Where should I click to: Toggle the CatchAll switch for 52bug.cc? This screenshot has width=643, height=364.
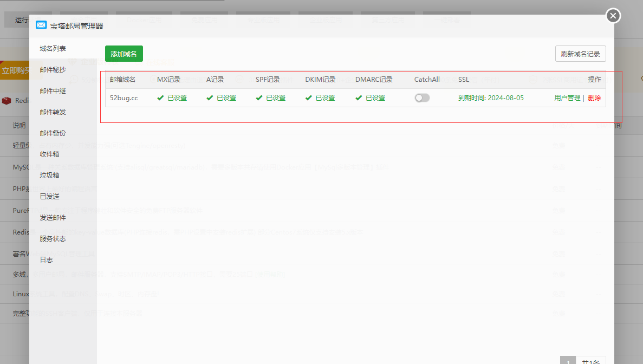[422, 98]
